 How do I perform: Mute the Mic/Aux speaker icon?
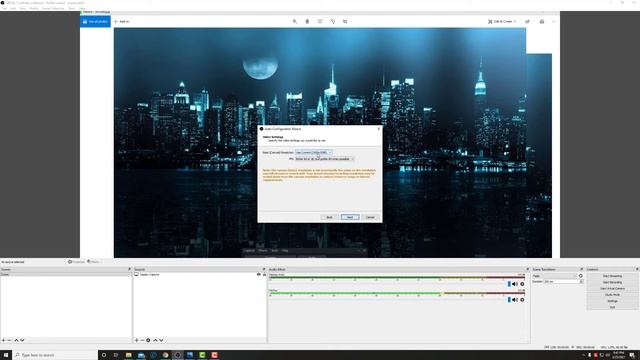[515, 300]
